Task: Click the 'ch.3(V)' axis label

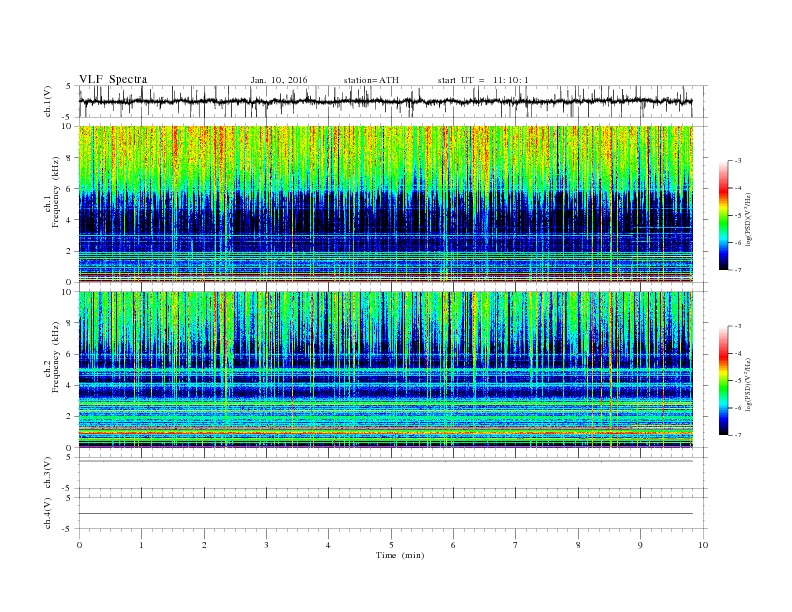Action: [48, 473]
